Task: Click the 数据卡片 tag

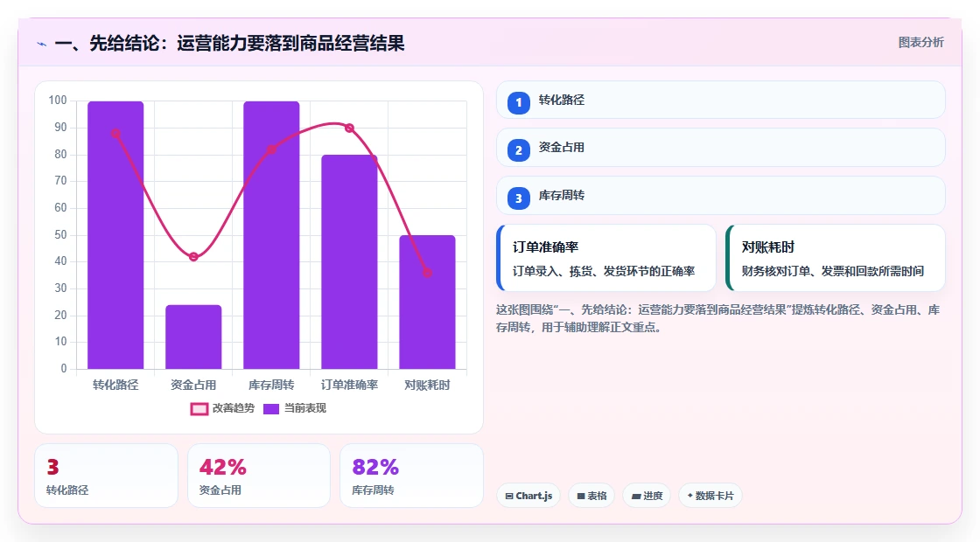Action: coord(710,496)
